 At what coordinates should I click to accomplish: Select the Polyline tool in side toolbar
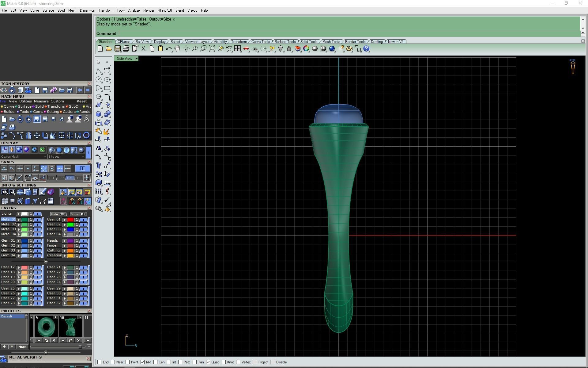click(98, 71)
